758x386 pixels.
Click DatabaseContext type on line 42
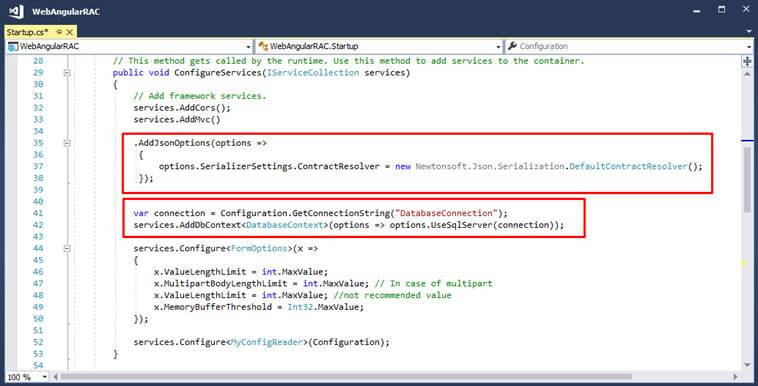pos(284,225)
